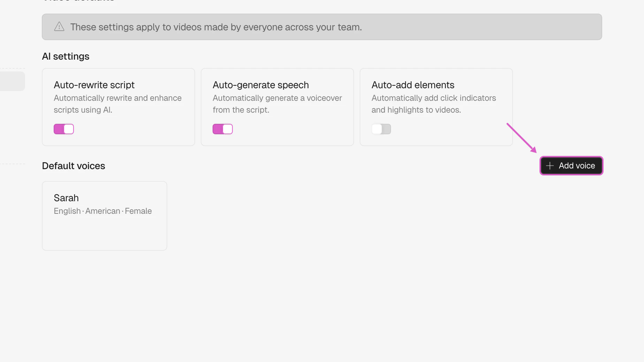Click the rewrite and enhance scripts description
Image resolution: width=644 pixels, height=362 pixels.
pos(117,104)
